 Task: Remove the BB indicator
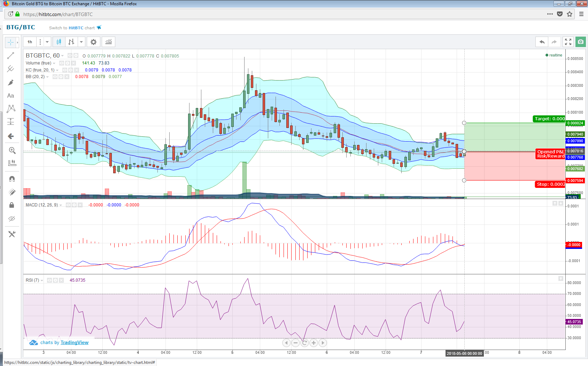click(67, 77)
